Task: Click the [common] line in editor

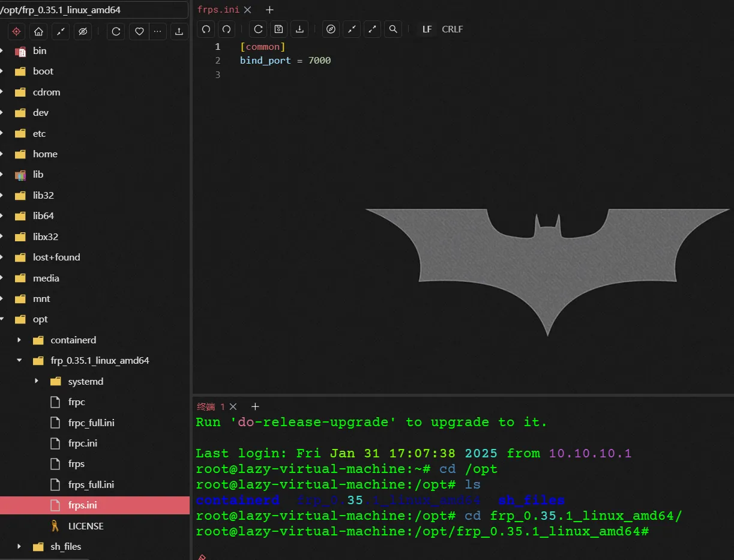Action: click(x=262, y=47)
